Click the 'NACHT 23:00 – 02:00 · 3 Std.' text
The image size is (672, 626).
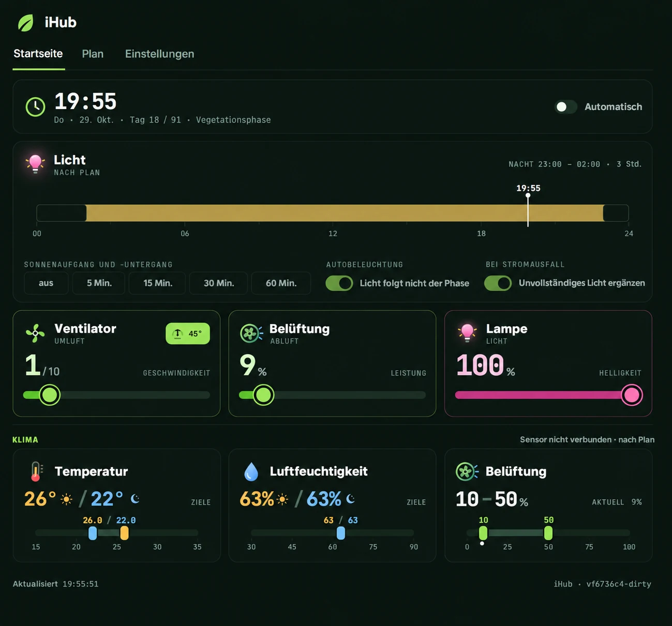[x=575, y=164]
